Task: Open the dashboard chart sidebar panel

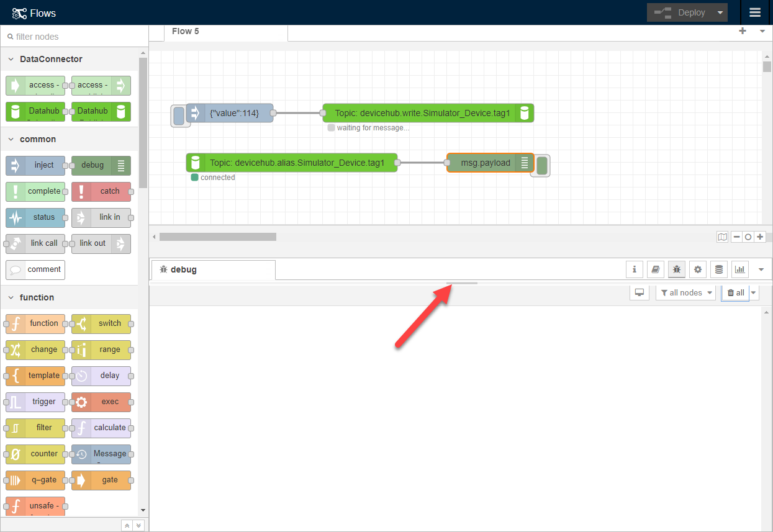Action: pos(739,269)
